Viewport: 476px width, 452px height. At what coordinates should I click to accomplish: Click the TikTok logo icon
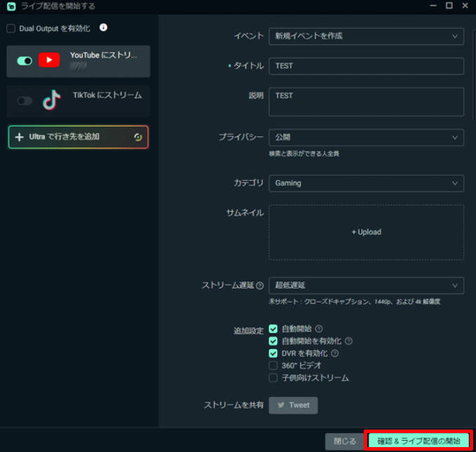[52, 100]
